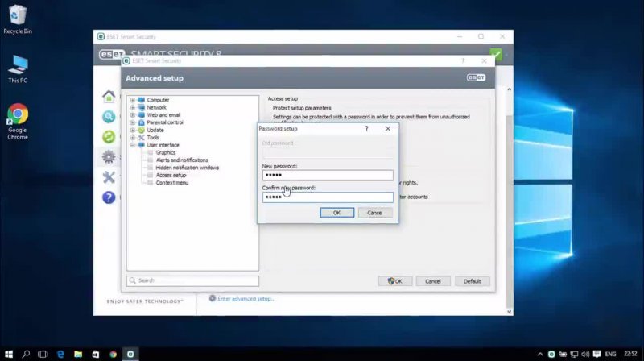Click the Search box in Advanced setup
644x361 pixels.
[x=192, y=280]
